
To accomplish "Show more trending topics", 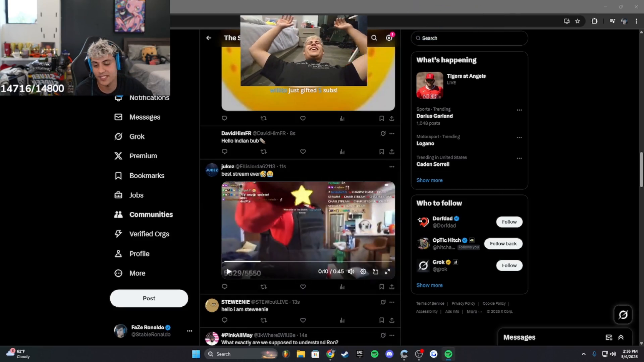I will tap(429, 180).
